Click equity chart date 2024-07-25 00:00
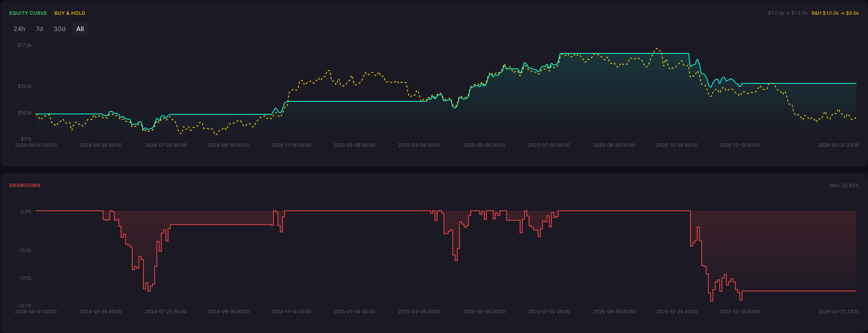The width and height of the screenshot is (868, 333). pos(166,145)
